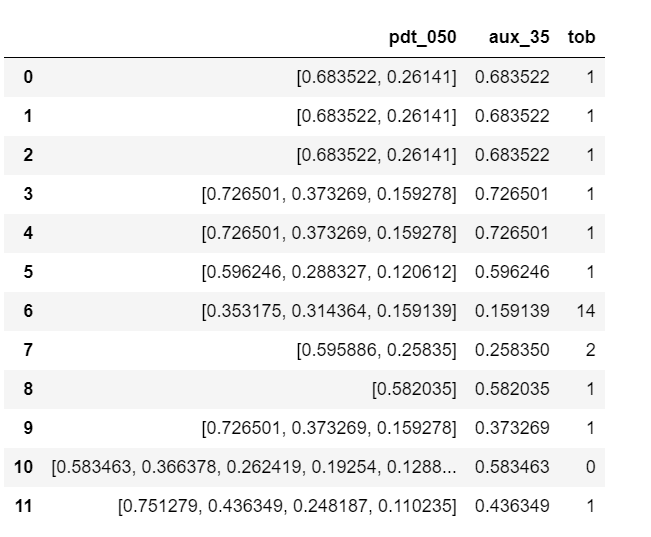Select row index 7
Screen dimensions: 651x537
click(28, 350)
